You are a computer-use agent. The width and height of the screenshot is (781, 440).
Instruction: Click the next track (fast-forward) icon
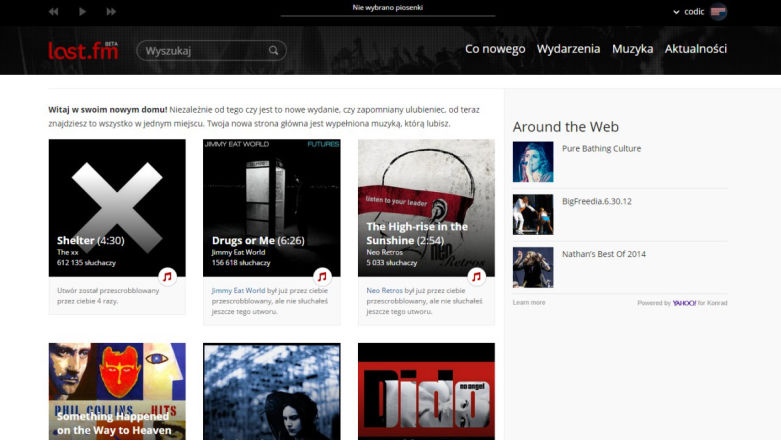(111, 11)
